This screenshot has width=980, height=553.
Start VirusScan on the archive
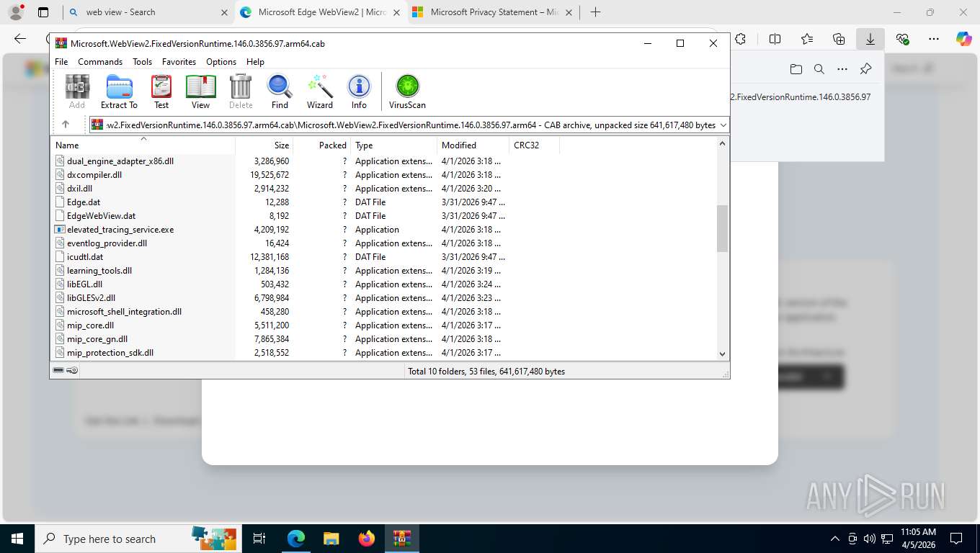point(407,91)
